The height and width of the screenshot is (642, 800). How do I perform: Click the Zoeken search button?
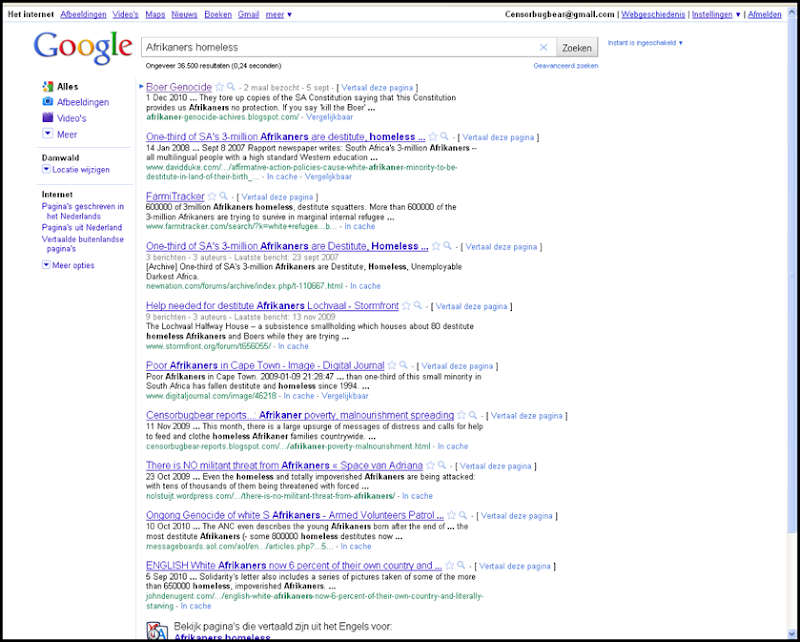[x=577, y=47]
